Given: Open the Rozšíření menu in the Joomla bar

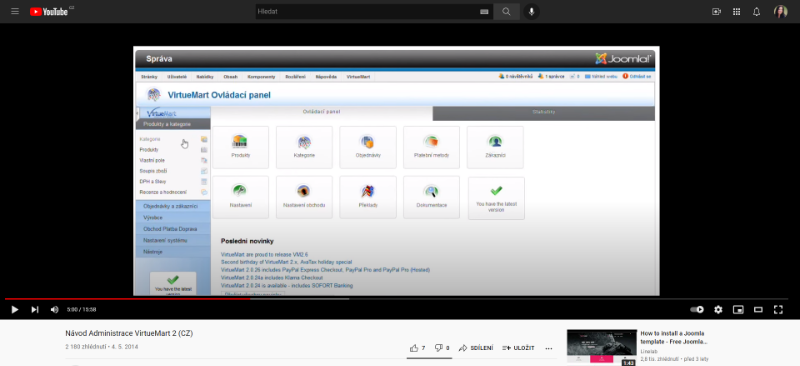Looking at the screenshot, I should click(295, 77).
